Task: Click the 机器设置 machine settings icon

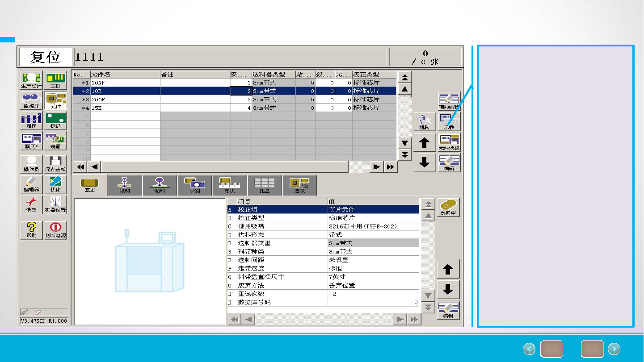Action: [56, 204]
